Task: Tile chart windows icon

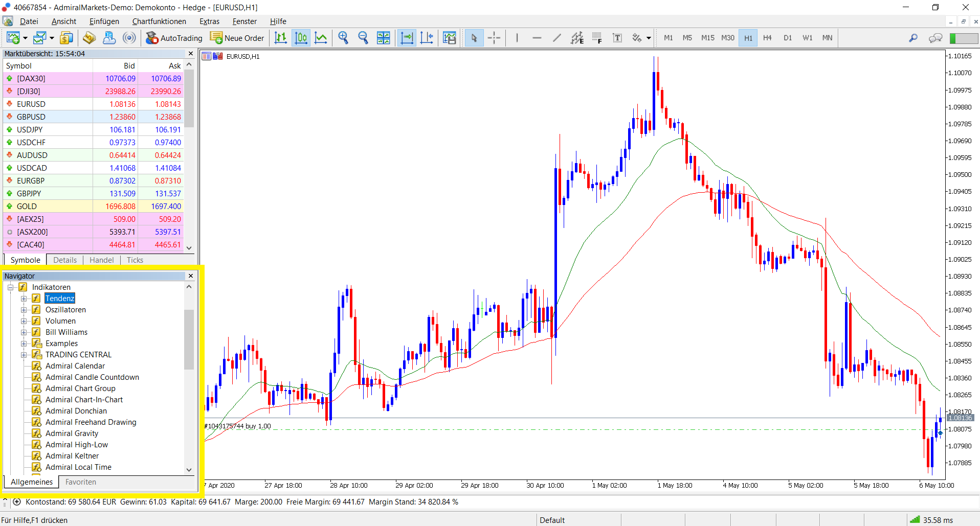Action: click(x=383, y=38)
